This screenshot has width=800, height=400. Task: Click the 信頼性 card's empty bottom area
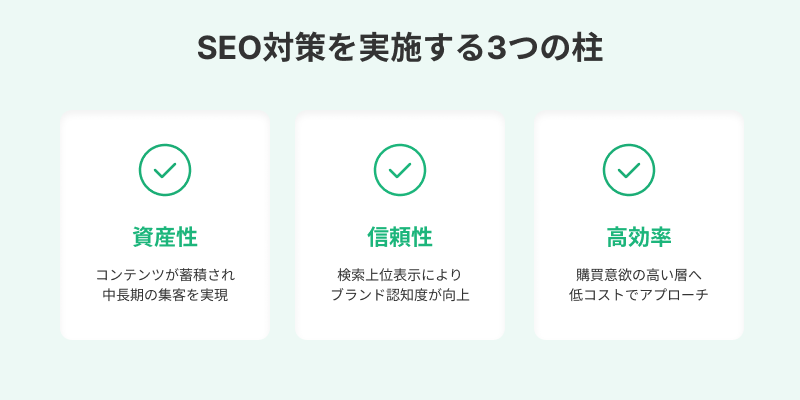click(x=399, y=323)
